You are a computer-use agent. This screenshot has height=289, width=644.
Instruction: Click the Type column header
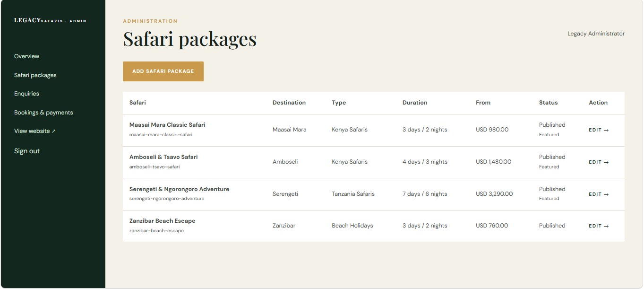pyautogui.click(x=339, y=103)
